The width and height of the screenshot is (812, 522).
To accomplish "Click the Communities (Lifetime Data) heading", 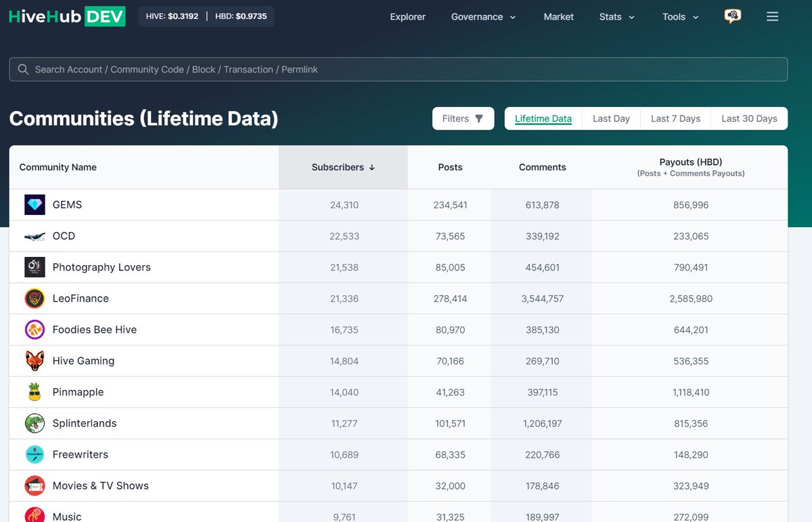I will click(144, 118).
